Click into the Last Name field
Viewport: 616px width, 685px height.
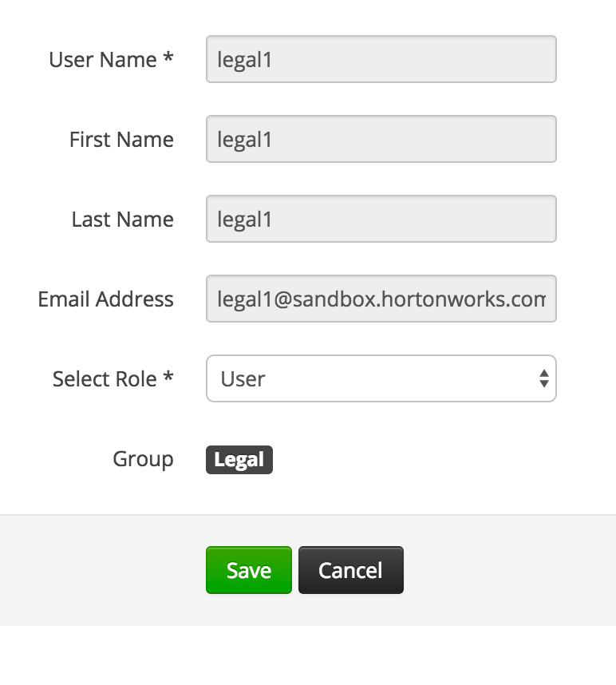point(381,219)
